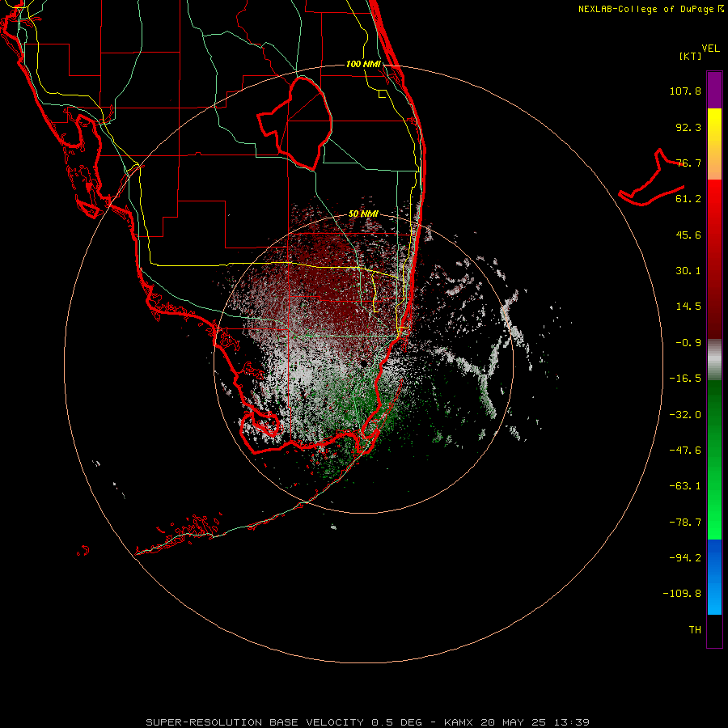Click the black radar site dot
Image resolution: width=728 pixels, height=728 pixels.
click(x=364, y=363)
